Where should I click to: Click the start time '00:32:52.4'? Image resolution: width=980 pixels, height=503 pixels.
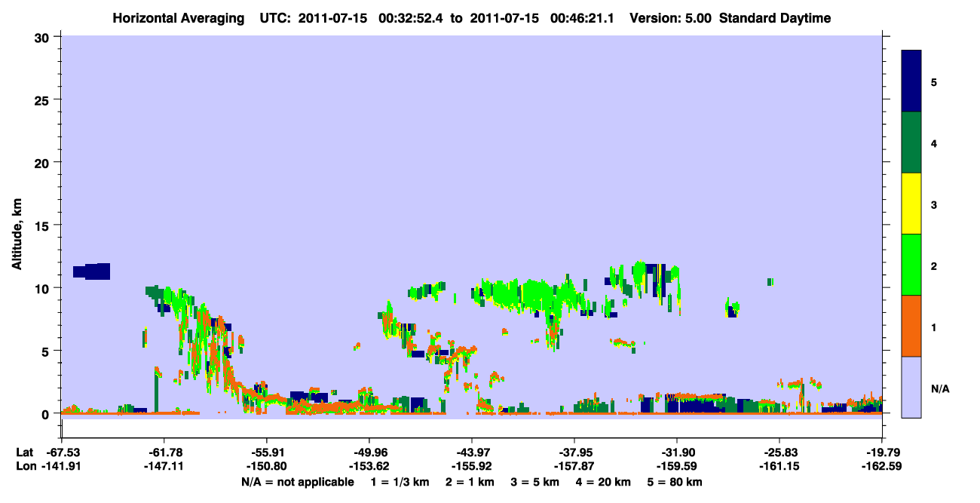(x=412, y=18)
